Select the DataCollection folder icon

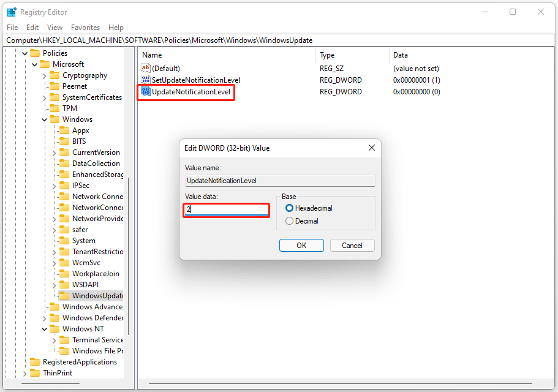(x=64, y=164)
